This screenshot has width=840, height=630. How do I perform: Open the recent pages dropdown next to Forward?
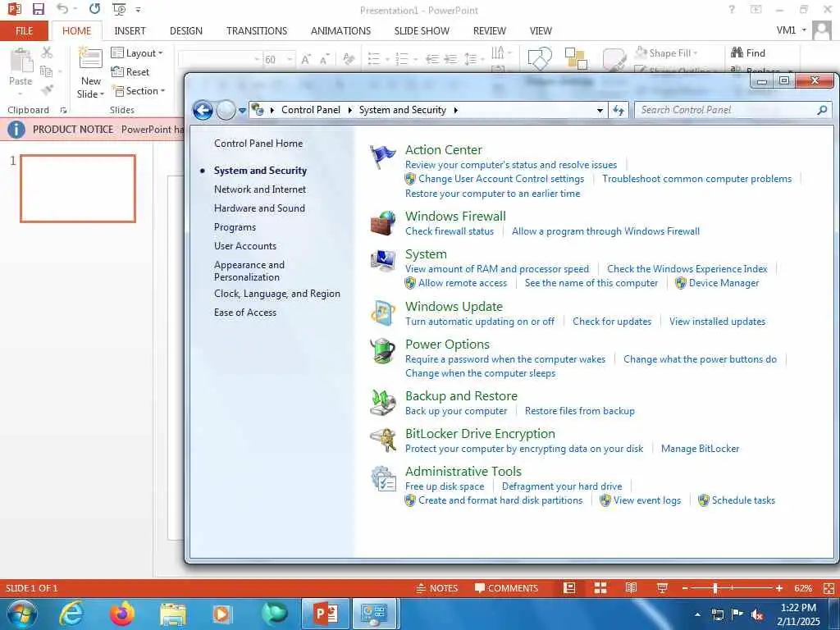242,111
